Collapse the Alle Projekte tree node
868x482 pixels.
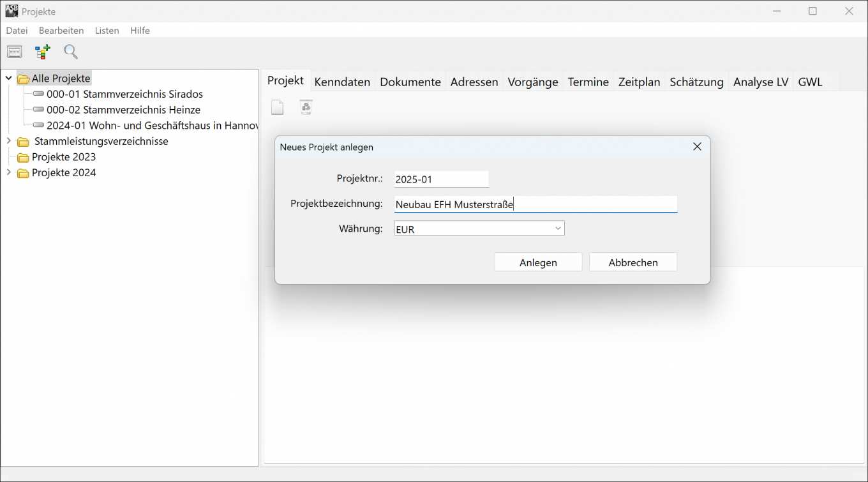9,79
